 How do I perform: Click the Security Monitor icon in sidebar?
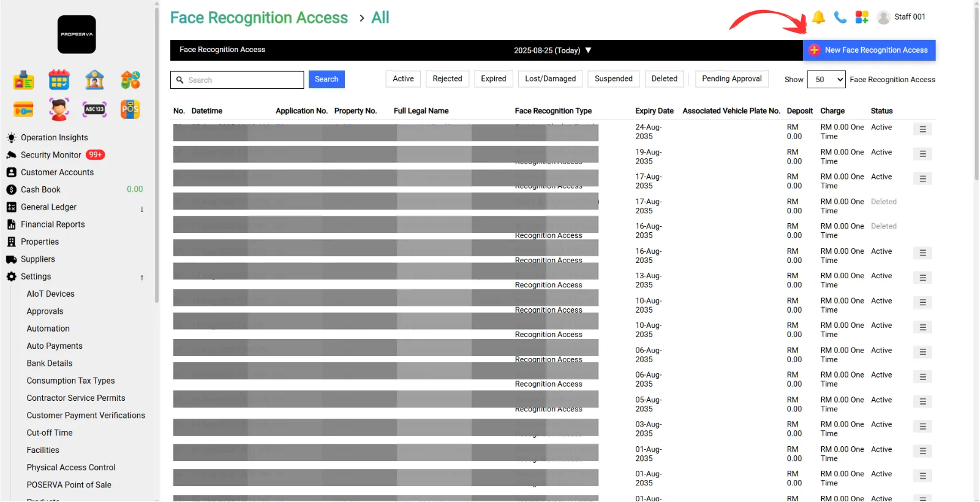click(11, 155)
